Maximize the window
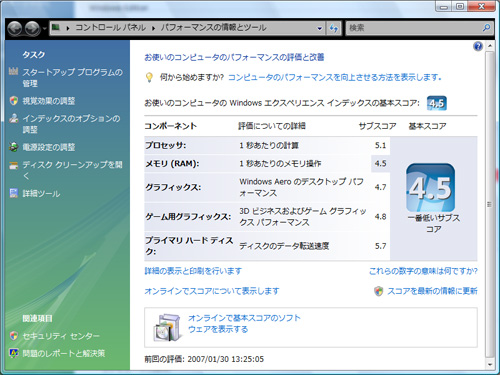The height and width of the screenshot is (375, 500). coord(460,7)
